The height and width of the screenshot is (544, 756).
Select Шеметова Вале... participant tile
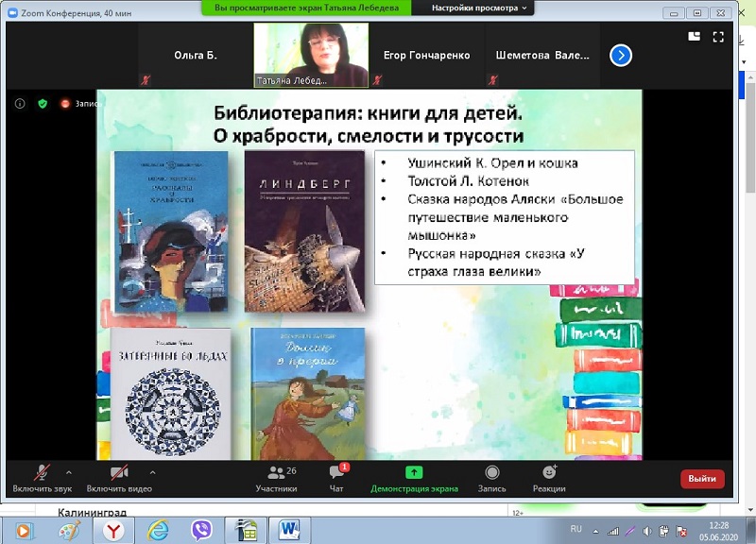point(542,55)
